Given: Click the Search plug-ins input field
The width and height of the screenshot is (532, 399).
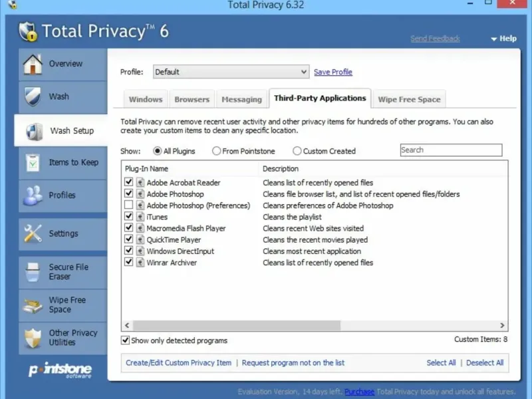Looking at the screenshot, I should click(x=451, y=150).
